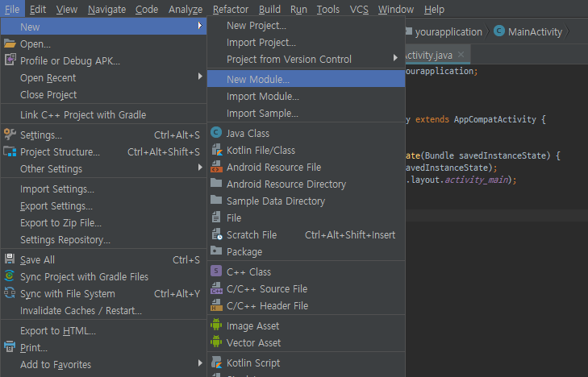
Task: Choose Invalidate Caches / Restart
Action: click(x=81, y=310)
